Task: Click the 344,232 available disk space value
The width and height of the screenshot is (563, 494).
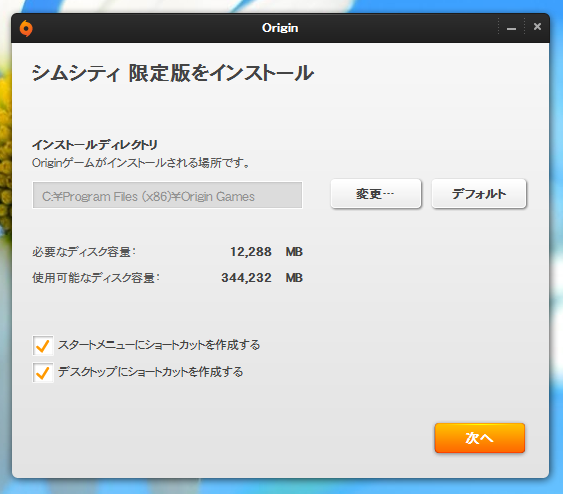Action: 246,278
